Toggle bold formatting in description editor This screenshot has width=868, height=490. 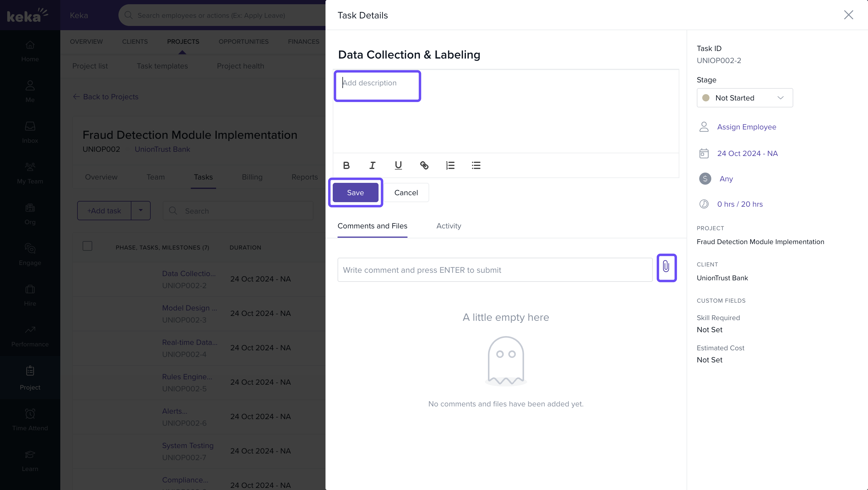(346, 165)
